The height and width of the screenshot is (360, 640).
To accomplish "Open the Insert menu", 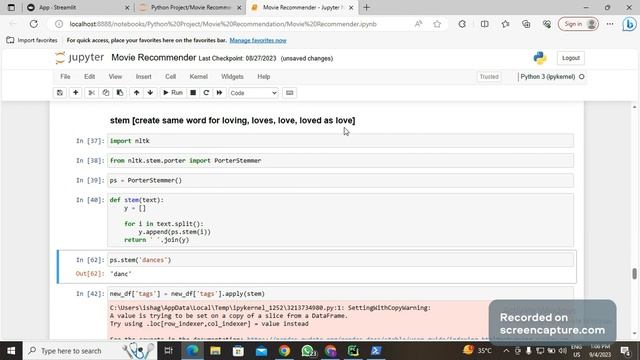I will (144, 77).
